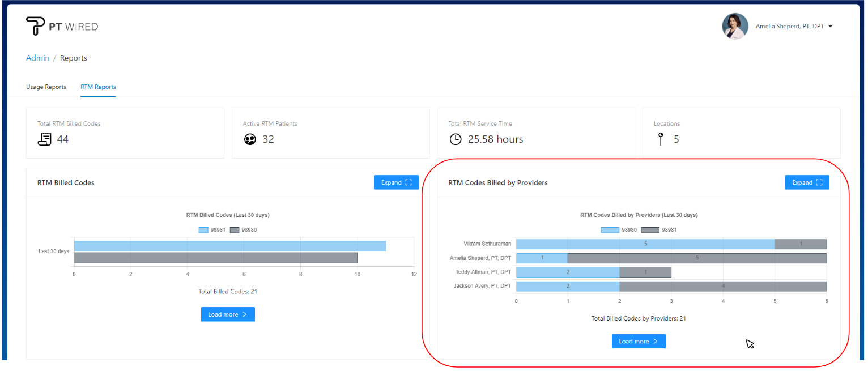Go to Admin breadcrumb link
The width and height of the screenshot is (868, 371).
(x=37, y=58)
